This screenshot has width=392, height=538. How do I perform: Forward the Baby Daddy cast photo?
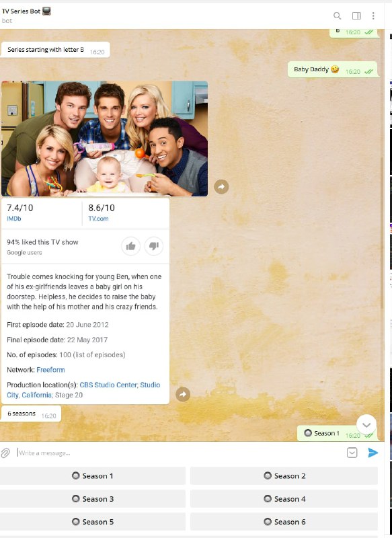(221, 187)
